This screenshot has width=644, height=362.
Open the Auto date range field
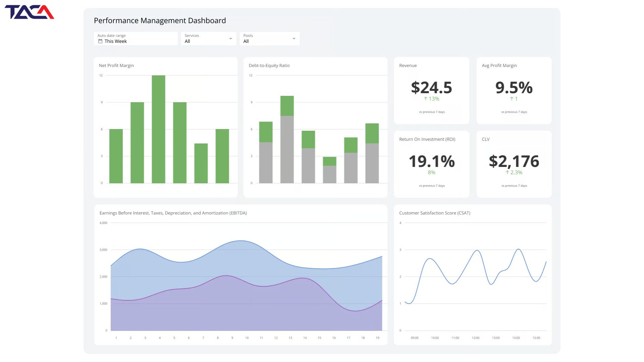[136, 39]
